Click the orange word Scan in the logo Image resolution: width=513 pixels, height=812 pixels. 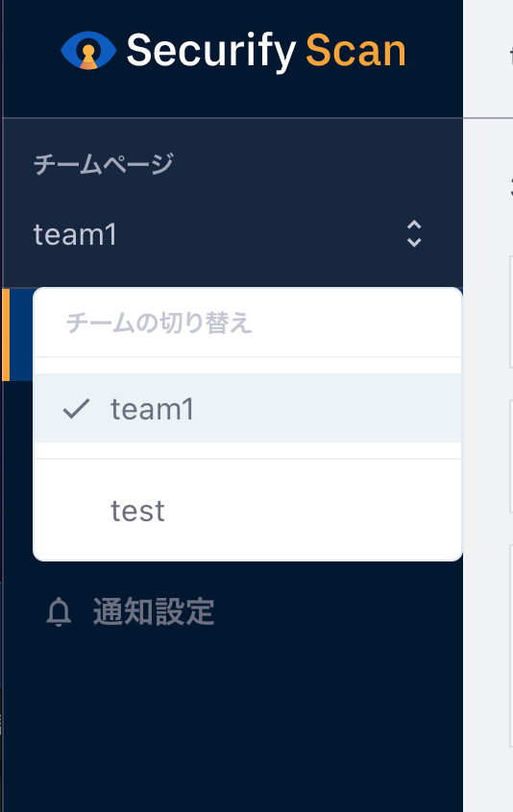click(355, 51)
